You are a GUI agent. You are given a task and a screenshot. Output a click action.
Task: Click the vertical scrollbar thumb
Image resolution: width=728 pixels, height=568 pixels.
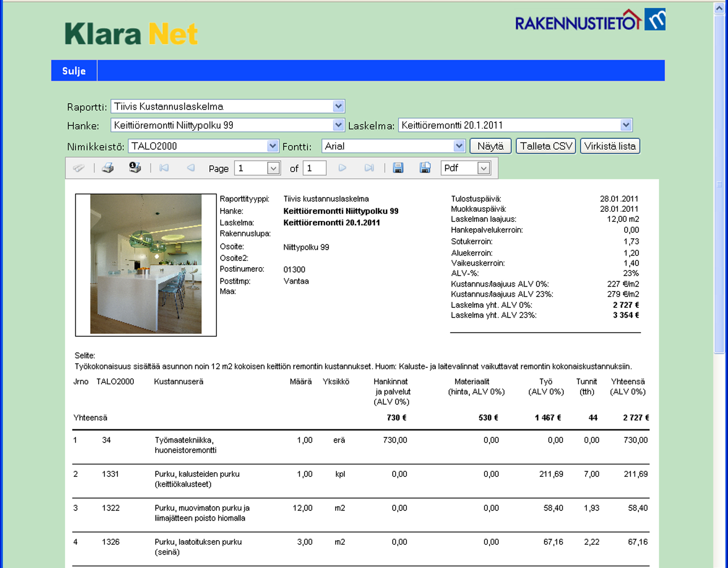click(719, 184)
